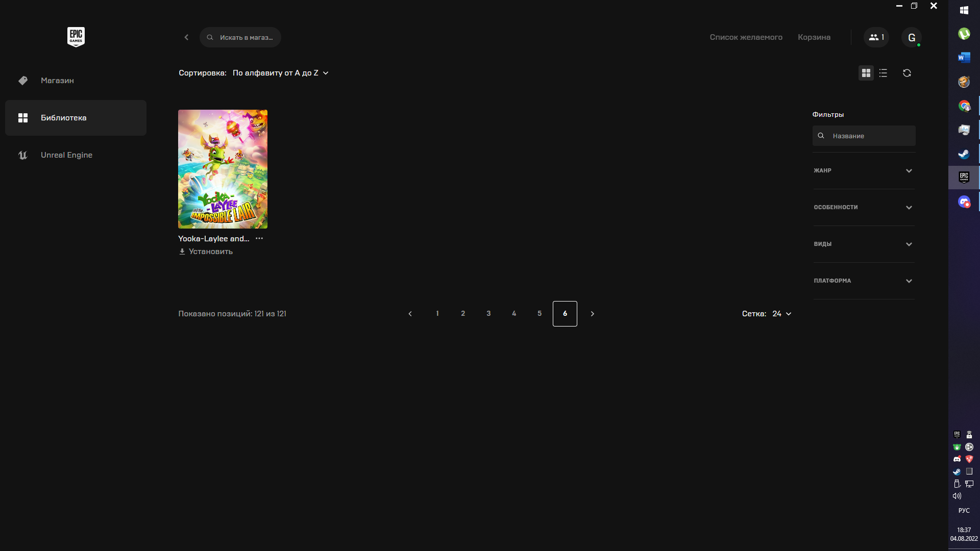Open the Сетка grid size dropdown
980x551 pixels.
click(781, 314)
